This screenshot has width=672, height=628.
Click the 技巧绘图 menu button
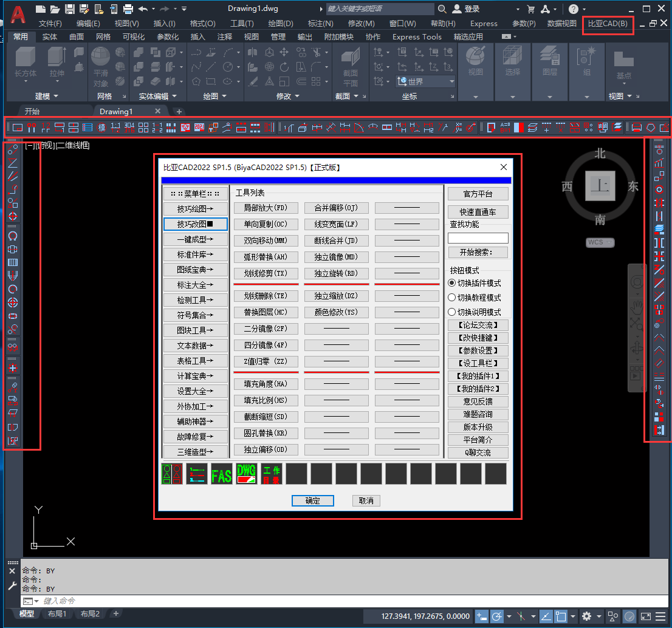[x=196, y=208]
